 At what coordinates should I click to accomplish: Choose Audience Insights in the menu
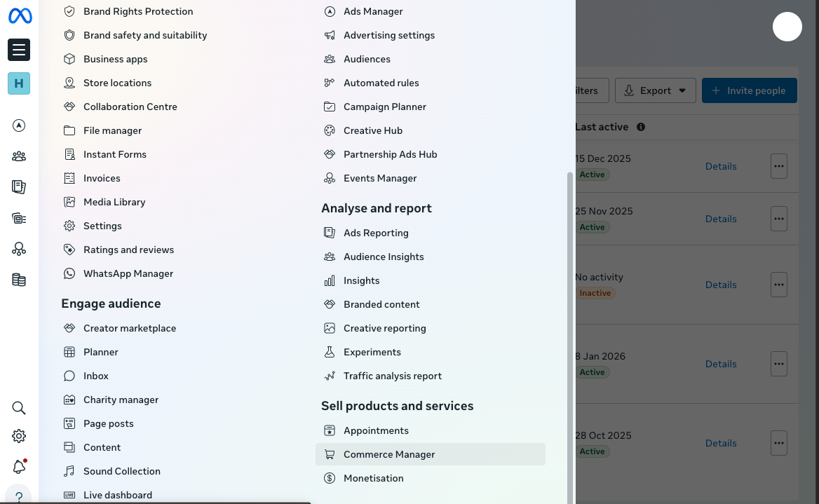(x=384, y=257)
